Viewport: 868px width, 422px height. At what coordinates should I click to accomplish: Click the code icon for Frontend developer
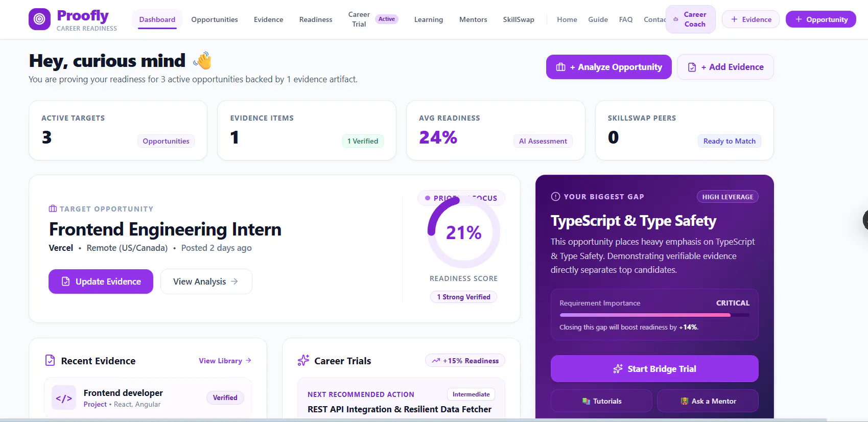tap(64, 398)
